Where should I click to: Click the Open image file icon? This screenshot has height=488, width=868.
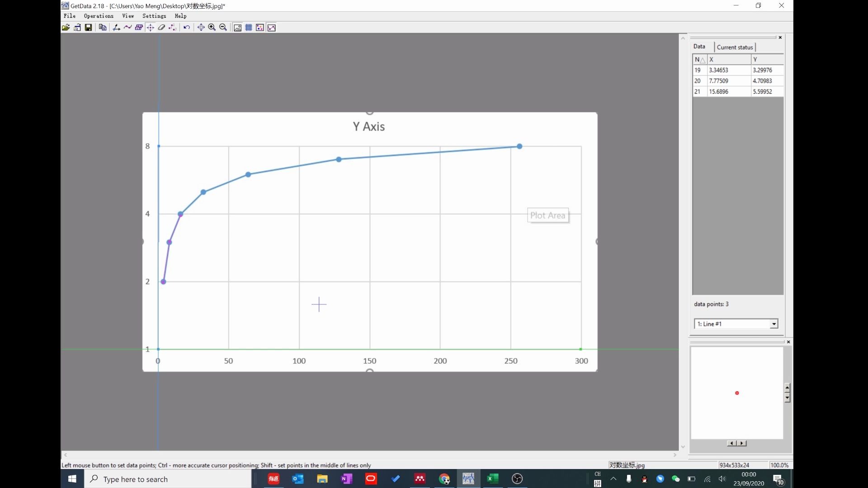[66, 28]
